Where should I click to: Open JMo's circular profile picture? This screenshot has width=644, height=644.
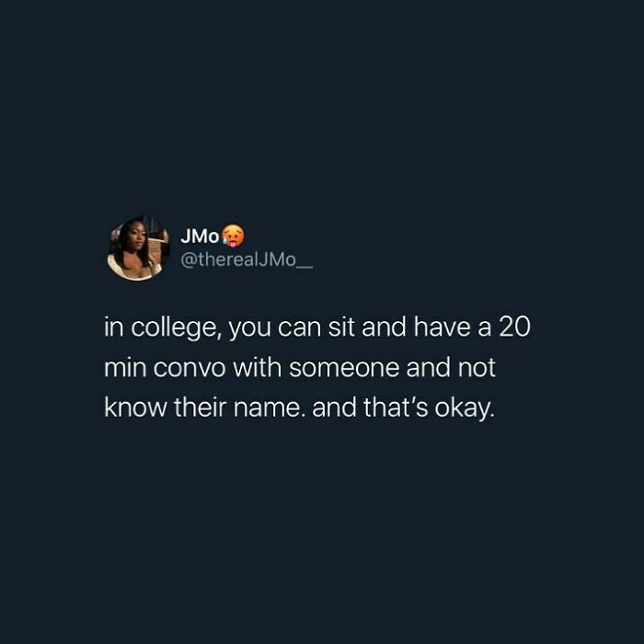coord(138,248)
